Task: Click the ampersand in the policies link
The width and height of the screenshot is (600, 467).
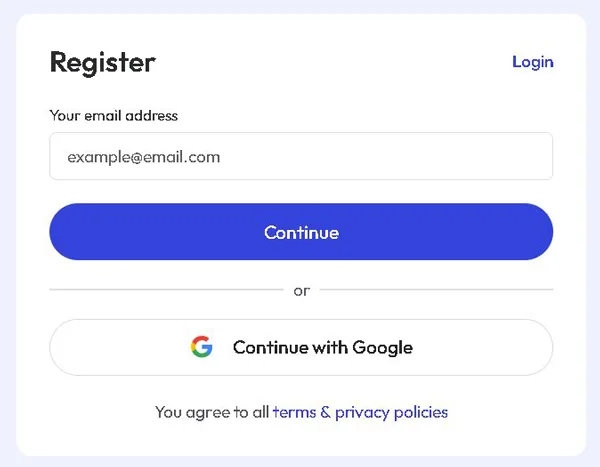Action: tap(325, 412)
